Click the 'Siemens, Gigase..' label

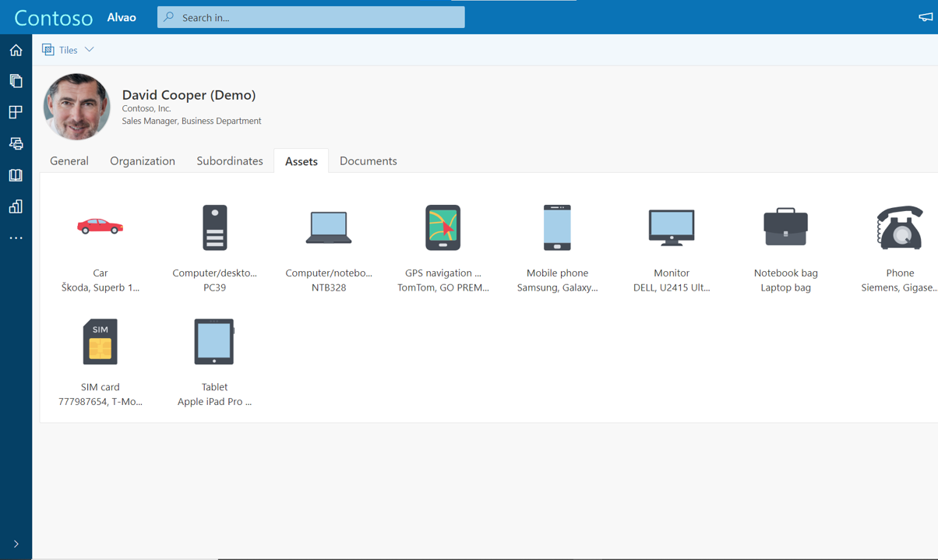click(x=899, y=287)
